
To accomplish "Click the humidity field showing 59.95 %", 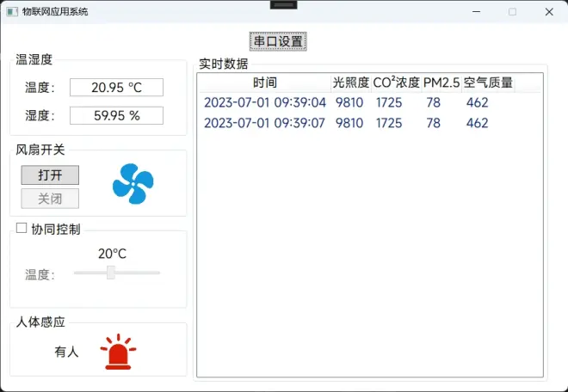I will pyautogui.click(x=116, y=115).
